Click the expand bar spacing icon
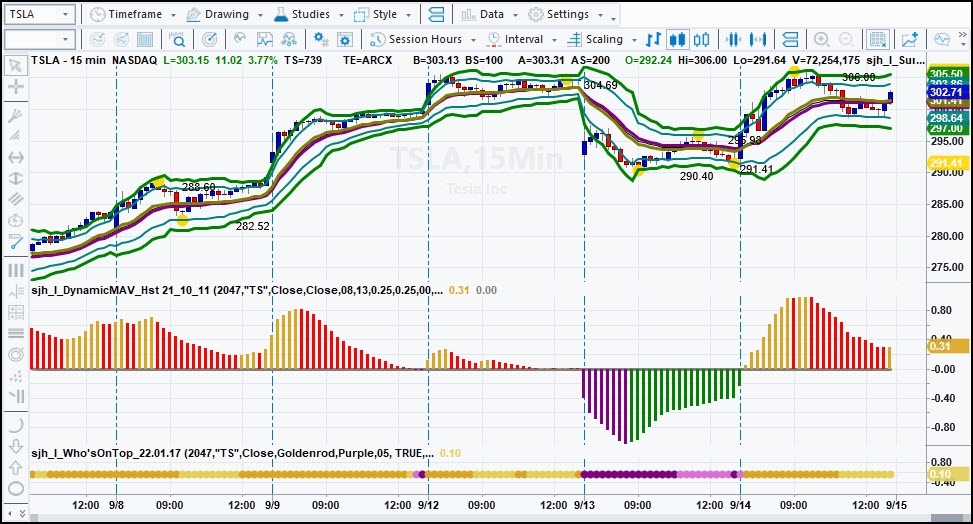Viewport: 973px width, 524px height. coord(758,40)
